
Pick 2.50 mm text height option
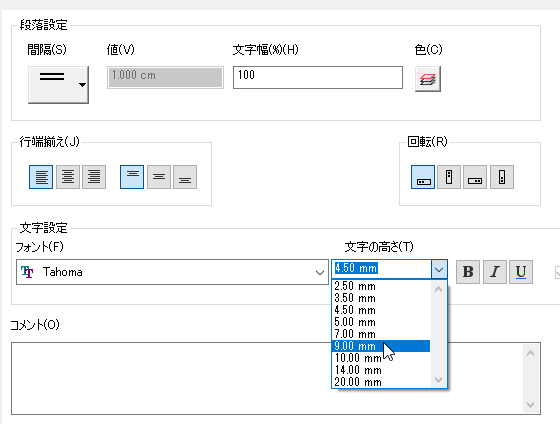point(381,286)
